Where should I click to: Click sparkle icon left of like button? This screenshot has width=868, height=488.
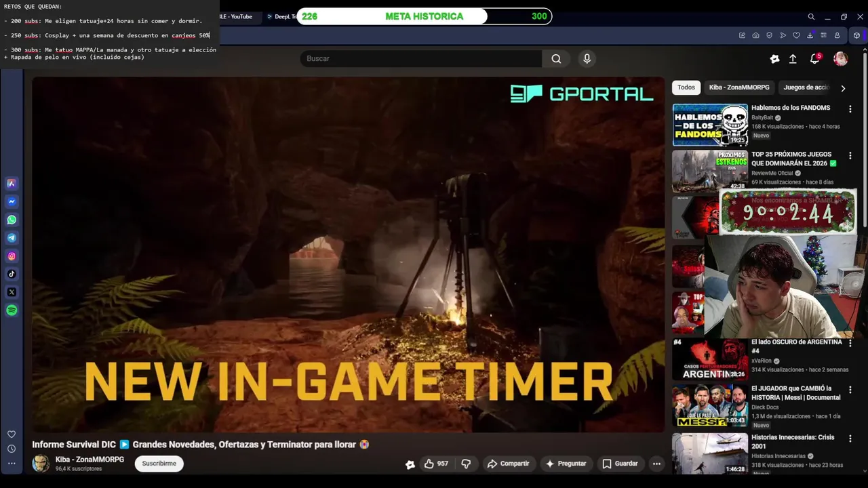click(410, 464)
